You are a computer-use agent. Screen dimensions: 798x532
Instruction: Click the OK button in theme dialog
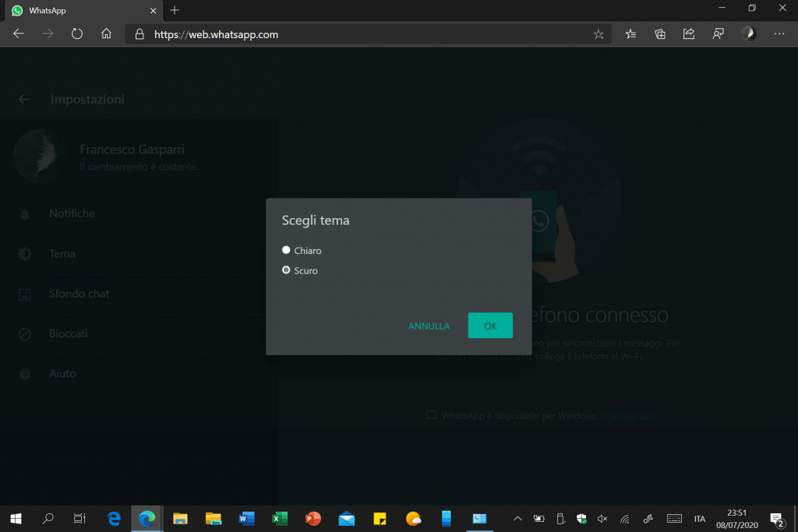(490, 326)
